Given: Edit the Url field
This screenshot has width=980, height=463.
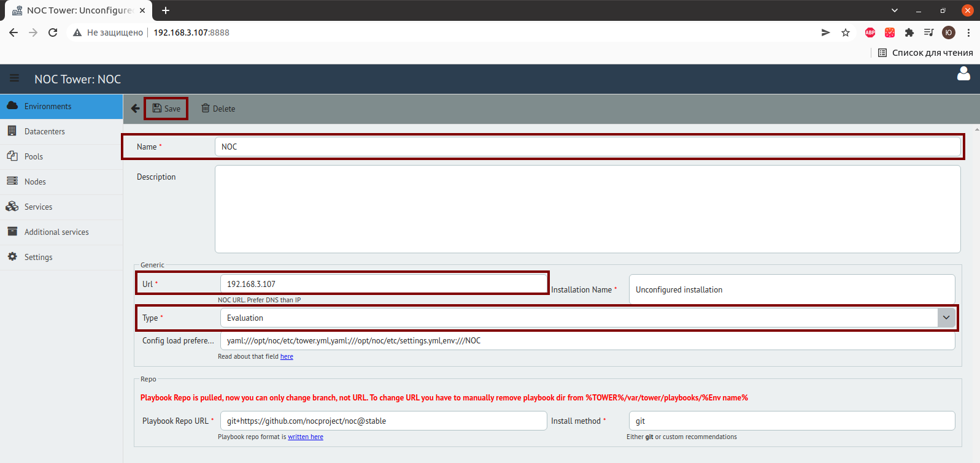Looking at the screenshot, I should point(383,284).
